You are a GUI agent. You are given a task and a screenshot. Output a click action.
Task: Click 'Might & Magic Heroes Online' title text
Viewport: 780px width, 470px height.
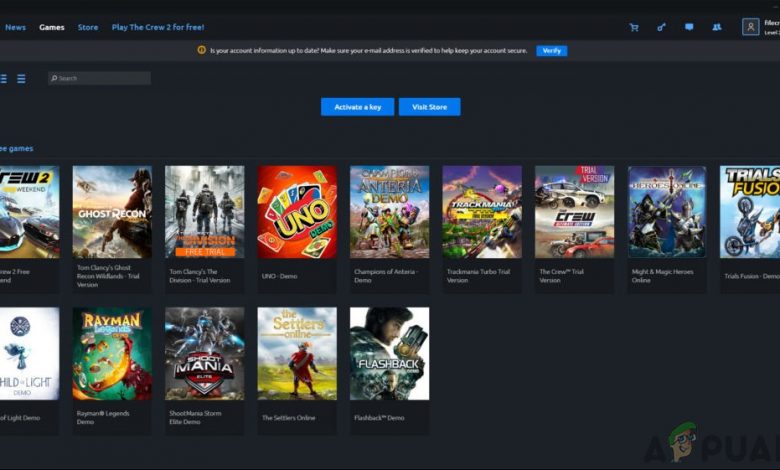(663, 276)
